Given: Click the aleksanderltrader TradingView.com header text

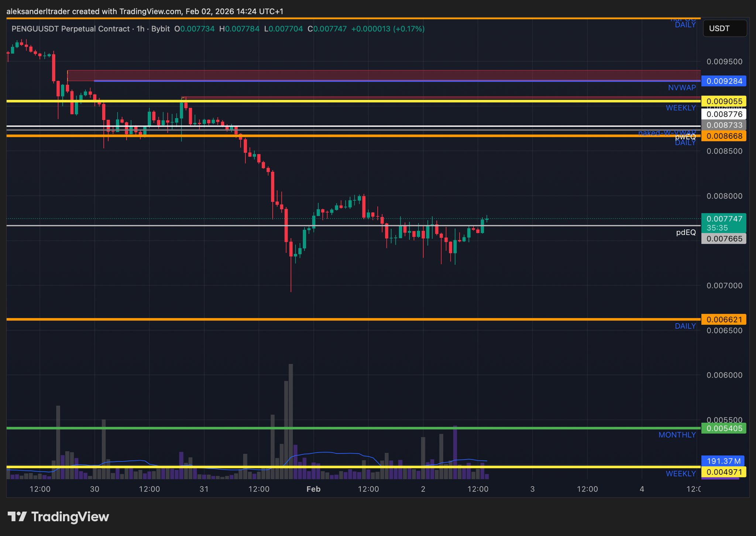Looking at the screenshot, I should 145,11.
